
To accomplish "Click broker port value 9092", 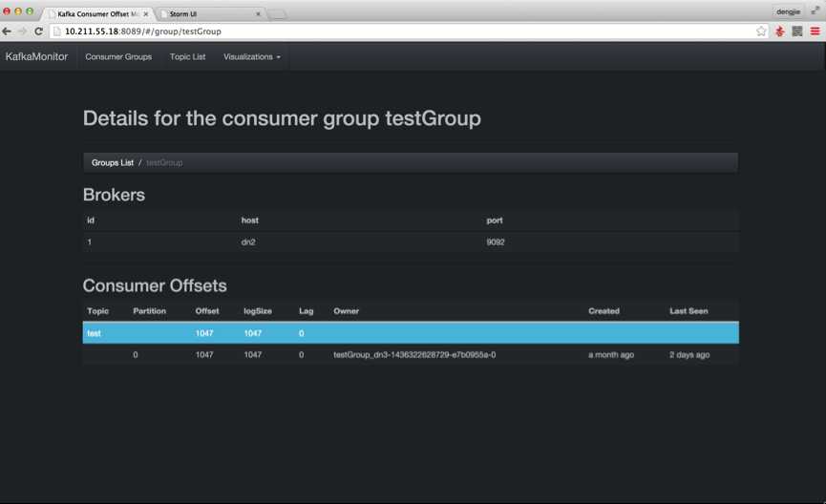I will pyautogui.click(x=496, y=242).
